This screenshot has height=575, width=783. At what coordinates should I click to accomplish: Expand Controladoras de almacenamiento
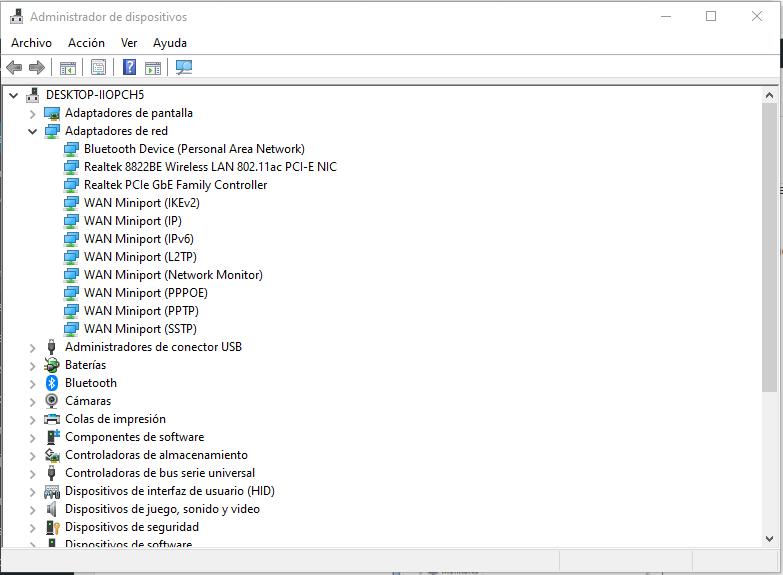point(32,456)
